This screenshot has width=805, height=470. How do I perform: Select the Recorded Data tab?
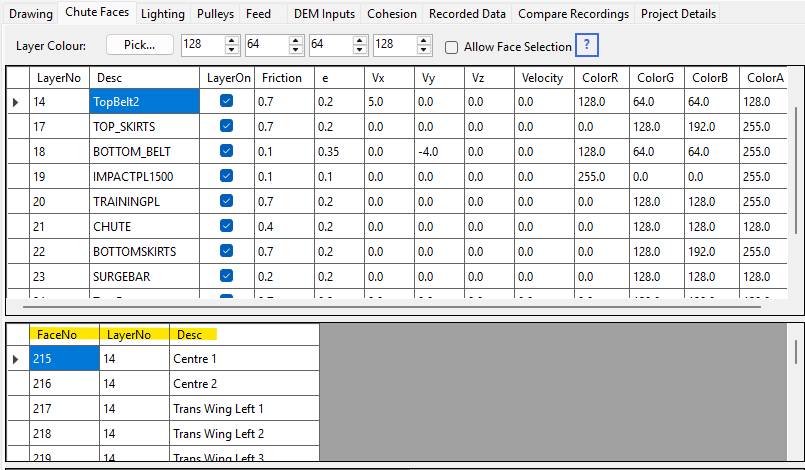[x=467, y=14]
